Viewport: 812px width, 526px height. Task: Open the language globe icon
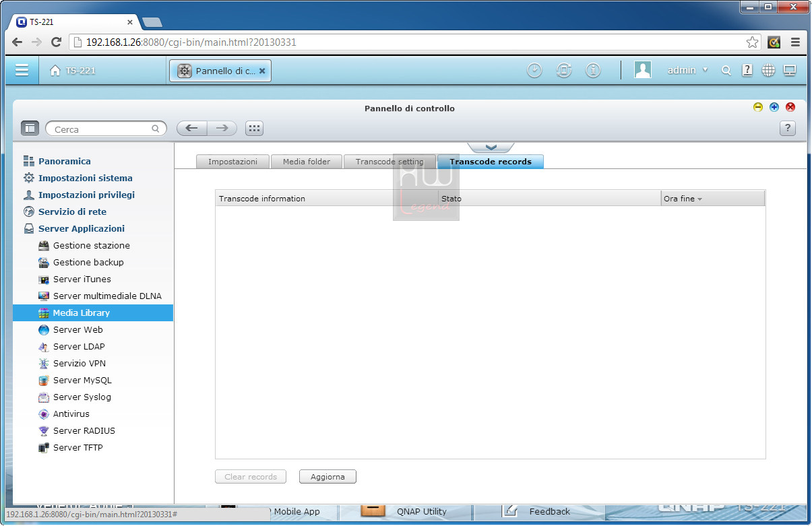[x=769, y=70]
